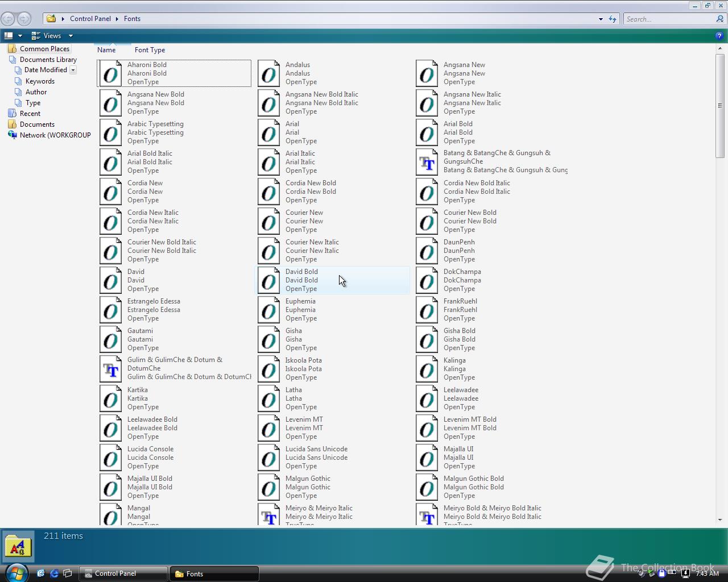The image size is (728, 582).
Task: Select the Lucida Console font icon
Action: coord(111,458)
